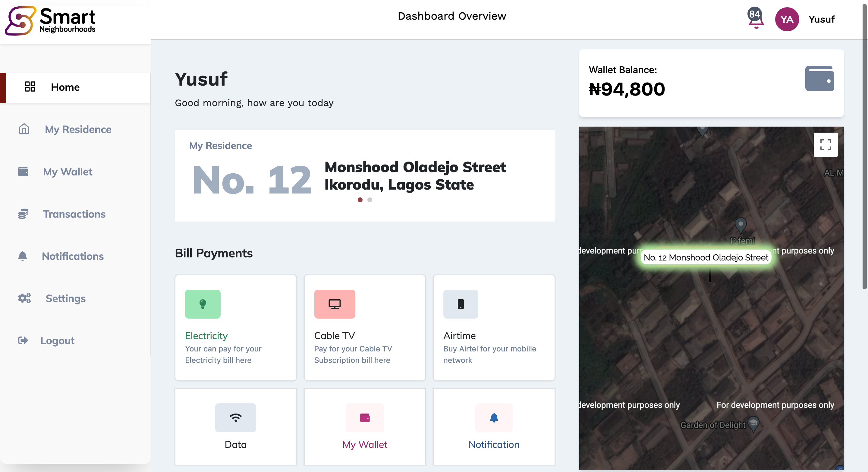Image resolution: width=868 pixels, height=472 pixels.
Task: Select the first residence carousel dot
Action: pyautogui.click(x=360, y=200)
